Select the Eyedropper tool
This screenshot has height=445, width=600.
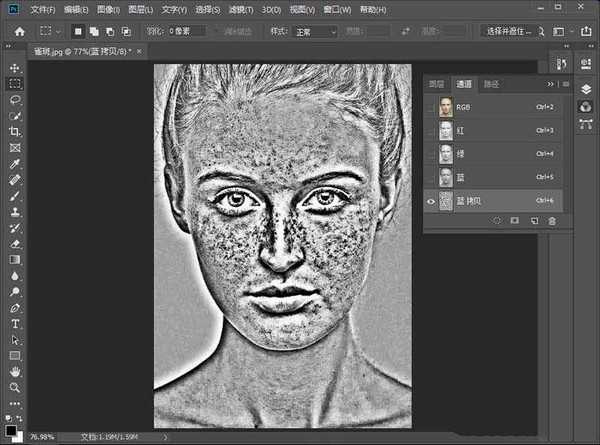[15, 163]
